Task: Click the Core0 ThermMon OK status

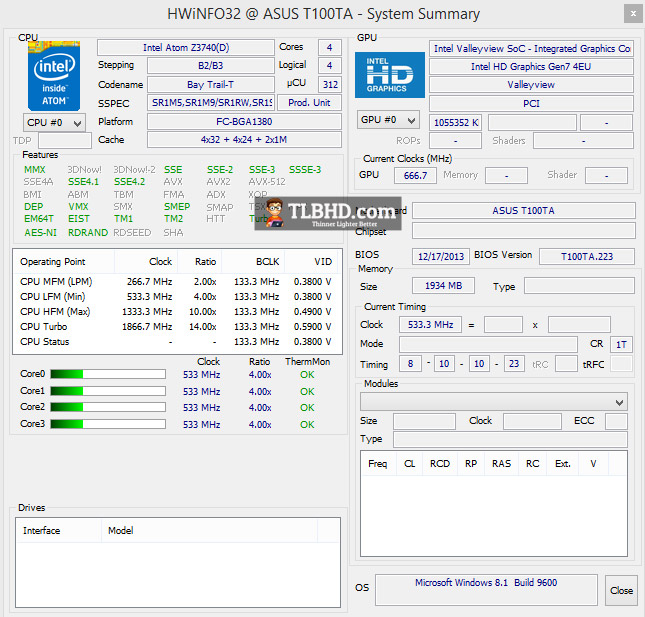Action: (307, 375)
